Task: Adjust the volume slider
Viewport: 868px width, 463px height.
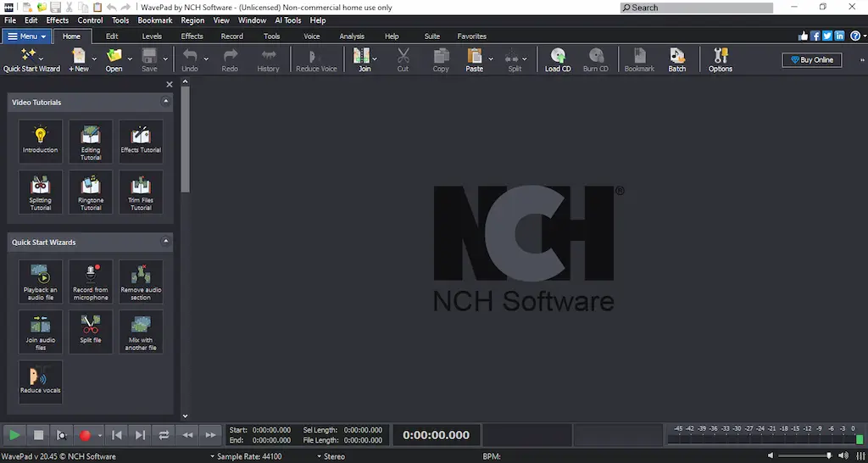Action: [804, 456]
